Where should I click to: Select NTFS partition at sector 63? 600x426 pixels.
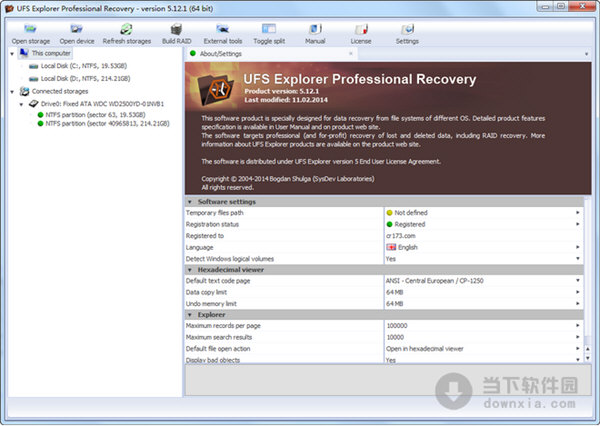91,114
